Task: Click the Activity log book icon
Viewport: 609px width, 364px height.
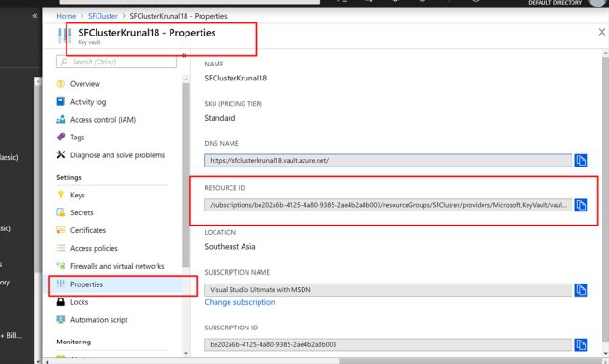Action: 61,102
